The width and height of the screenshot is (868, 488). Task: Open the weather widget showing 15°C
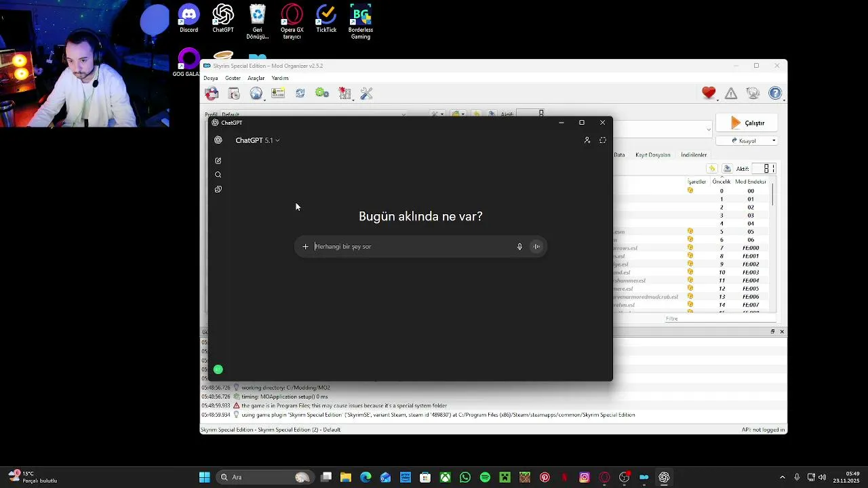(x=33, y=477)
